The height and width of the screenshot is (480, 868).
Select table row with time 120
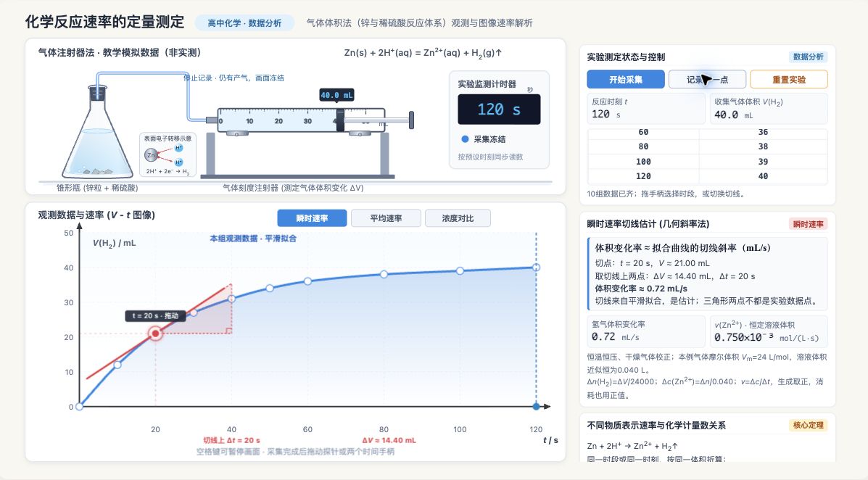[708, 176]
